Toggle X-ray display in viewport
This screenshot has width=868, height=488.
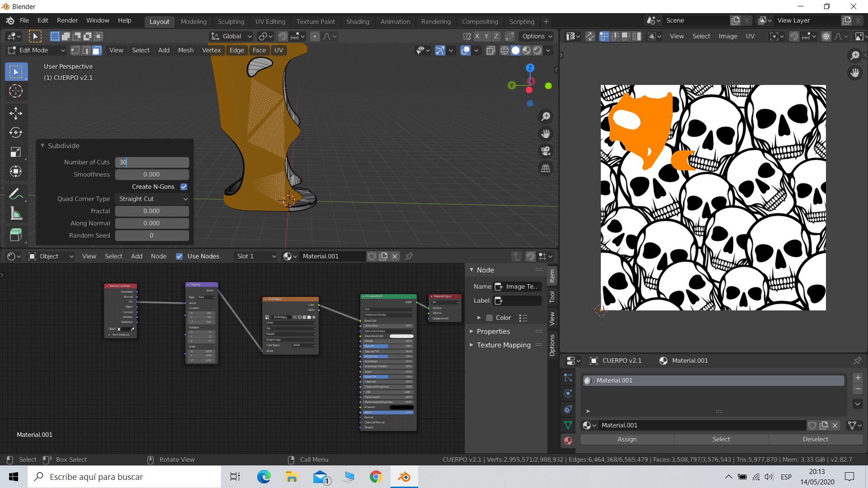491,51
